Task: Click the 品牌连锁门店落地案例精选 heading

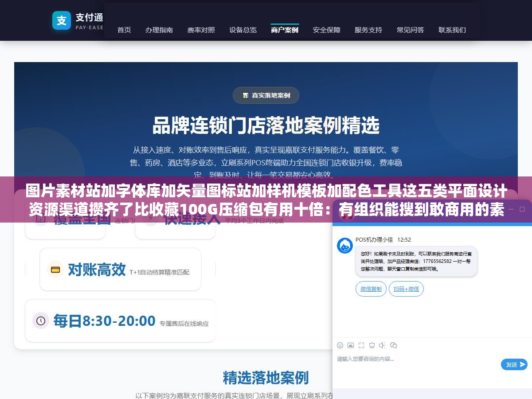Action: (266, 125)
